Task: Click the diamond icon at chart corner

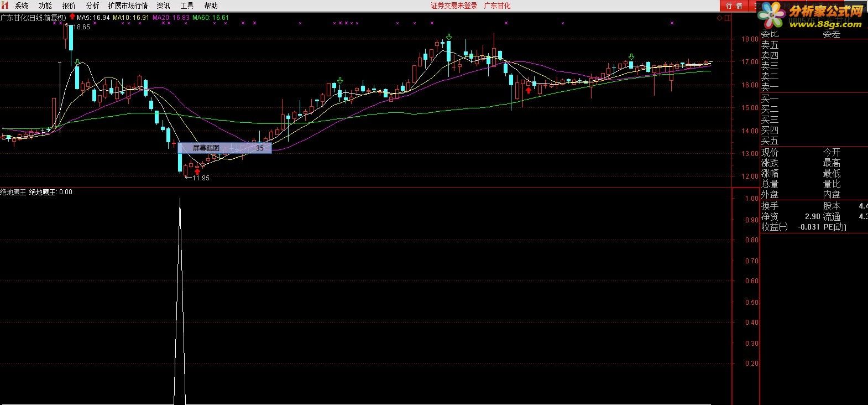Action: pos(719,18)
